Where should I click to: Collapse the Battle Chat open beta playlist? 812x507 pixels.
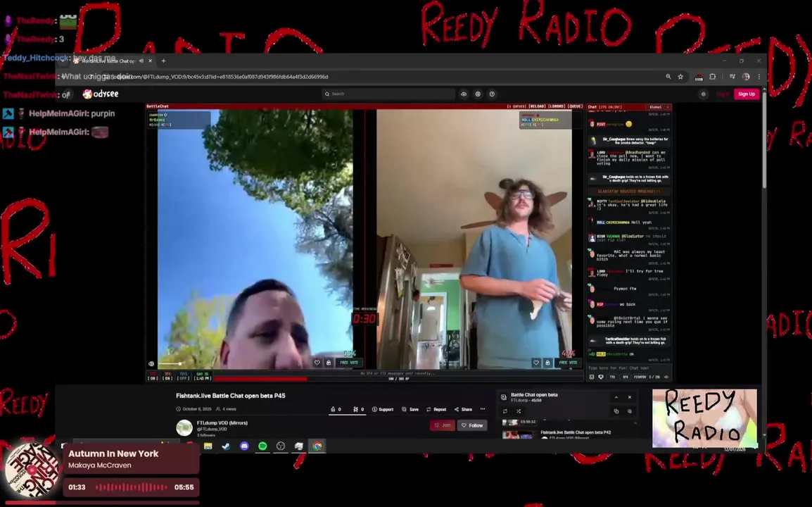[x=616, y=397]
